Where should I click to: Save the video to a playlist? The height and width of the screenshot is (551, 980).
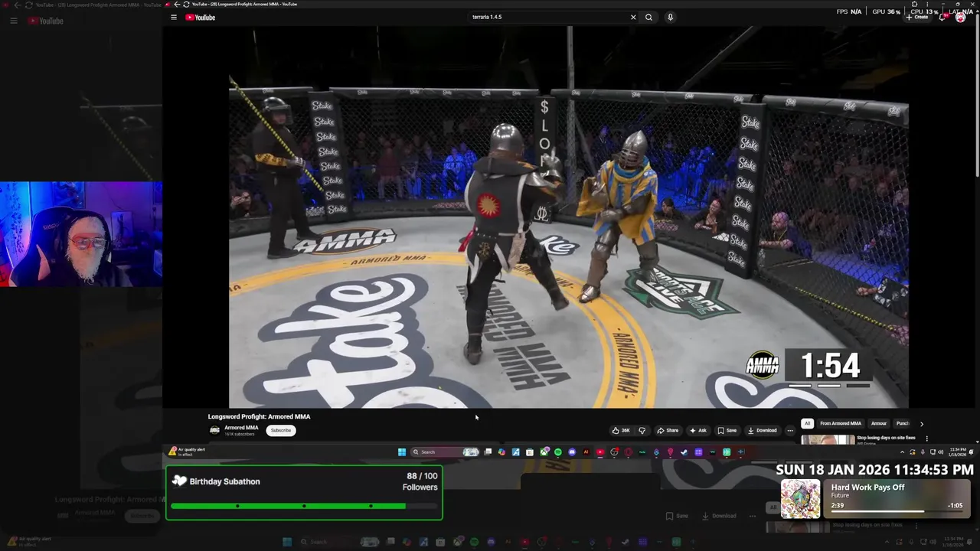click(x=727, y=430)
